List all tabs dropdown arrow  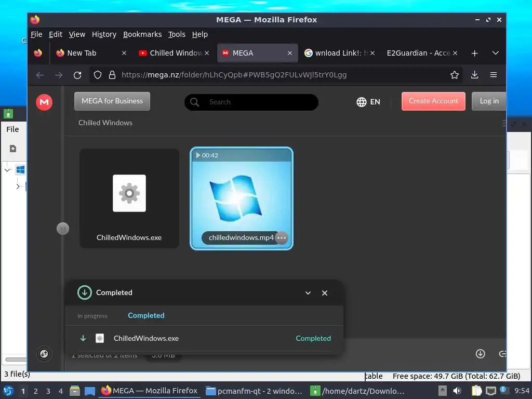tap(495, 54)
